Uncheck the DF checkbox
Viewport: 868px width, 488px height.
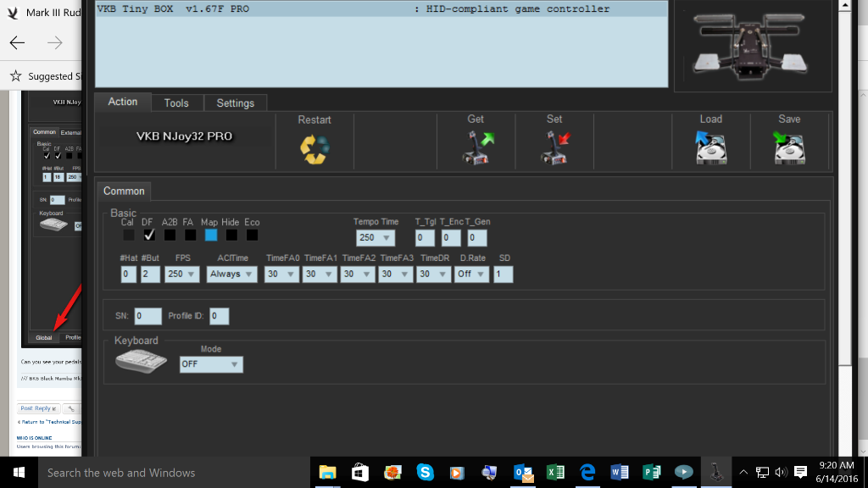click(x=149, y=236)
